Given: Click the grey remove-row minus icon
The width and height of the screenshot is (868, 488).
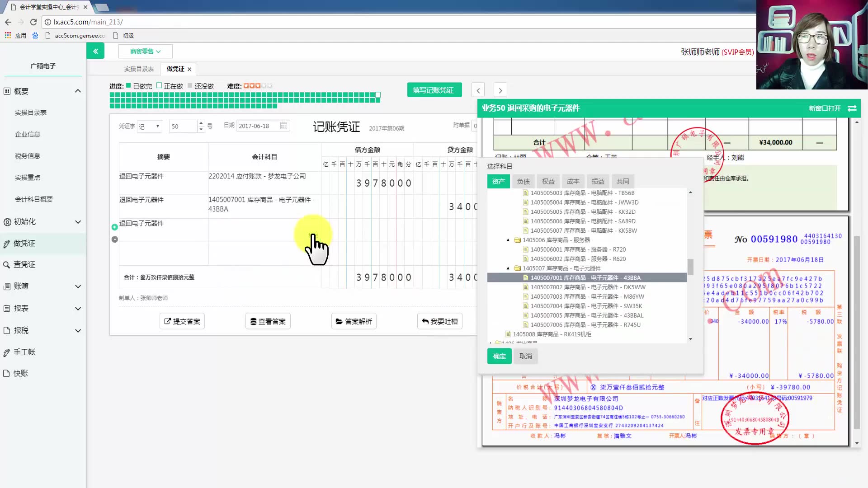Looking at the screenshot, I should pyautogui.click(x=115, y=239).
